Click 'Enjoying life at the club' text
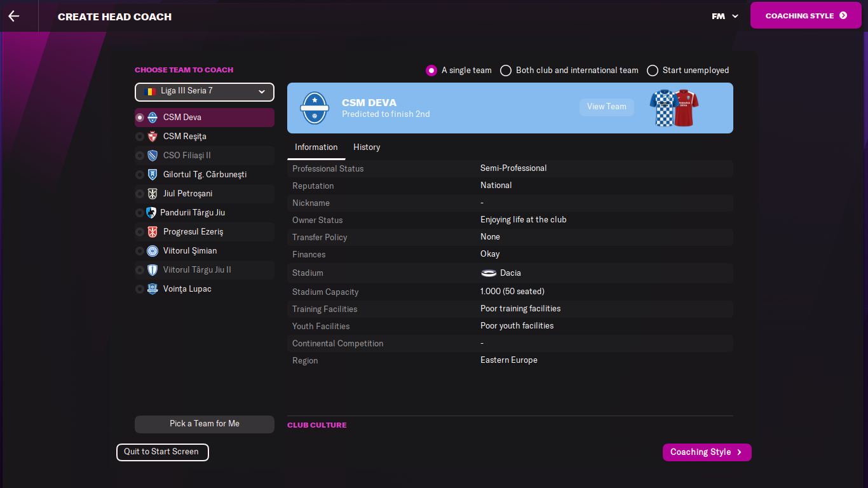 [x=524, y=220]
